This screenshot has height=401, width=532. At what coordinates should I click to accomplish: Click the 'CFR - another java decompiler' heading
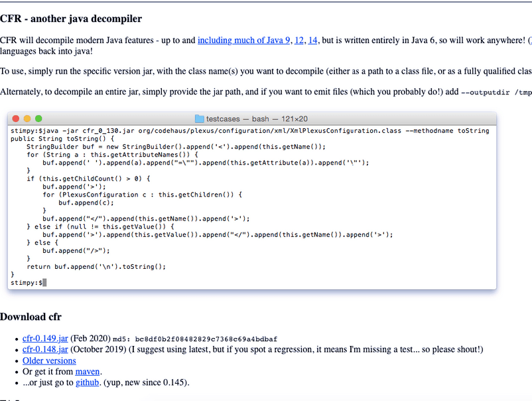pos(71,19)
